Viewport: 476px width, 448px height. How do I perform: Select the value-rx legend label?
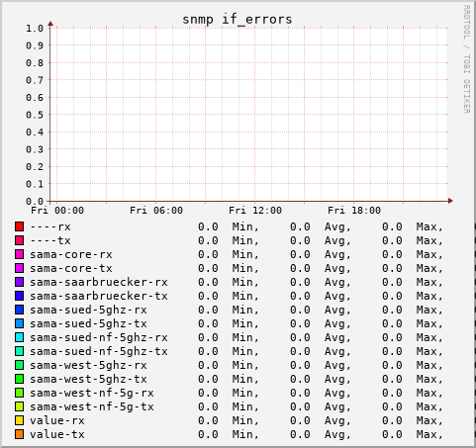click(57, 420)
